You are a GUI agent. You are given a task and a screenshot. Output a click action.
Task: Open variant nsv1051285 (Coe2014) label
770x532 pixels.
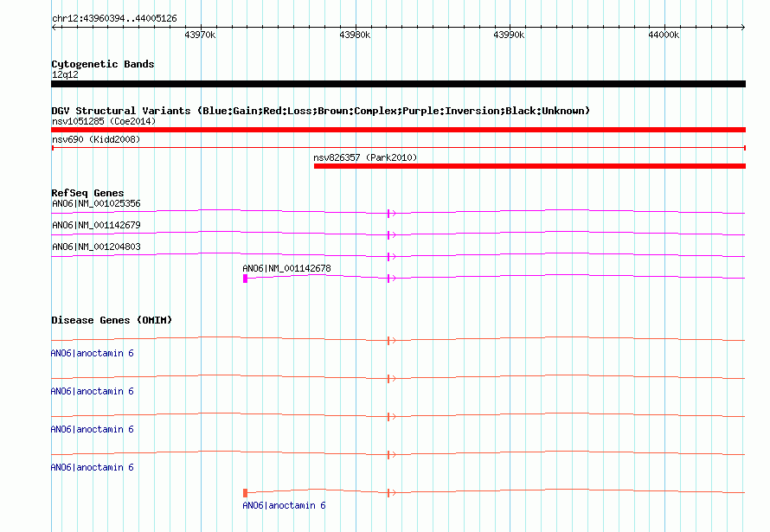(104, 121)
